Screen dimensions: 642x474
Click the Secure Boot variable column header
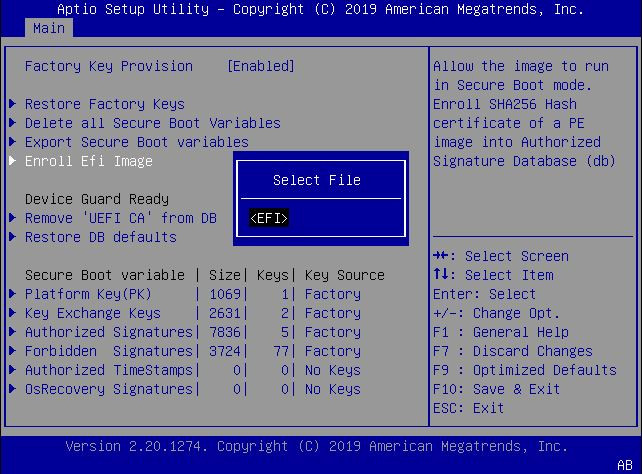pos(105,275)
